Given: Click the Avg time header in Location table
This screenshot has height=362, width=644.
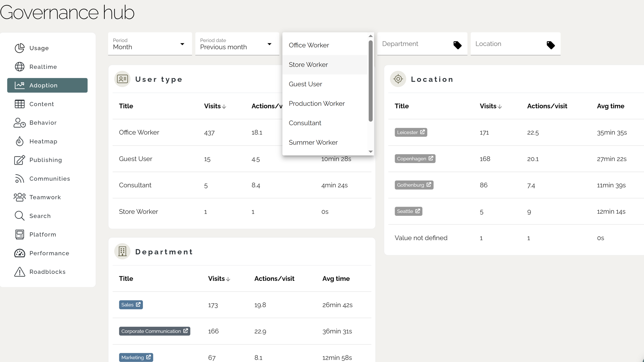Looking at the screenshot, I should (x=611, y=106).
